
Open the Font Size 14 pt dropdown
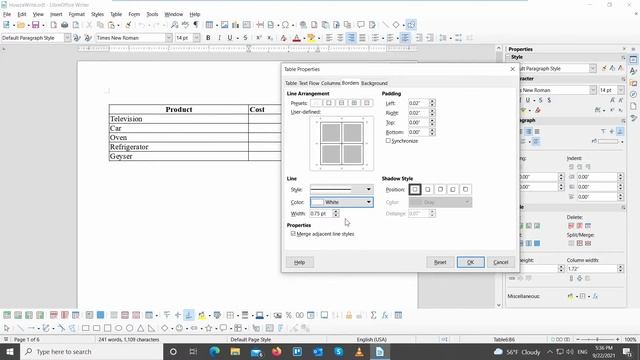[x=197, y=38]
